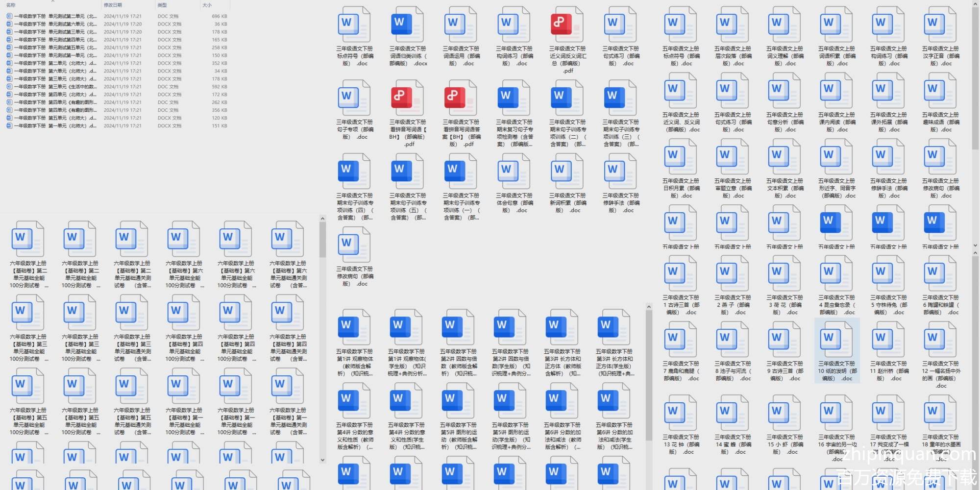Open 三年级语文下册 体会句意 doc file

[514, 184]
